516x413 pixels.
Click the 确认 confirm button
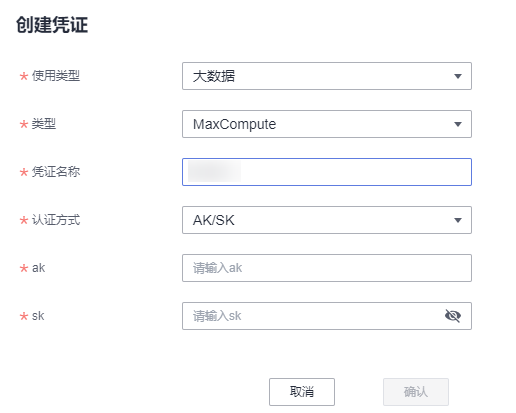pos(416,392)
